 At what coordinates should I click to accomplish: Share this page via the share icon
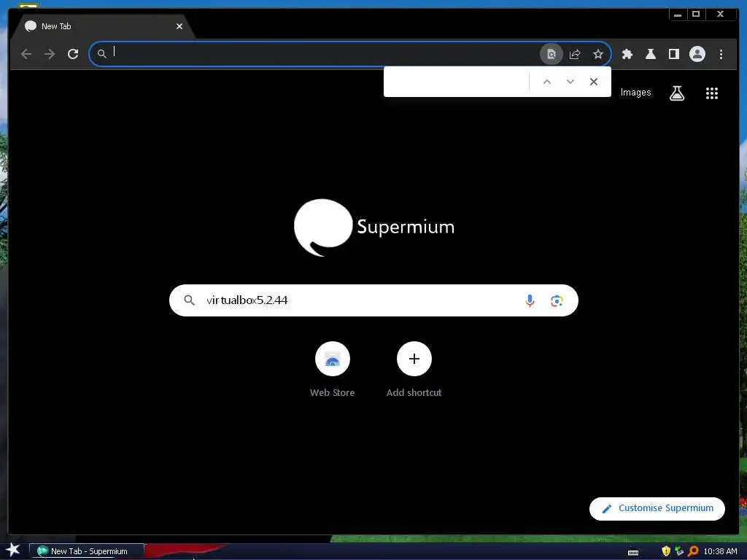575,54
